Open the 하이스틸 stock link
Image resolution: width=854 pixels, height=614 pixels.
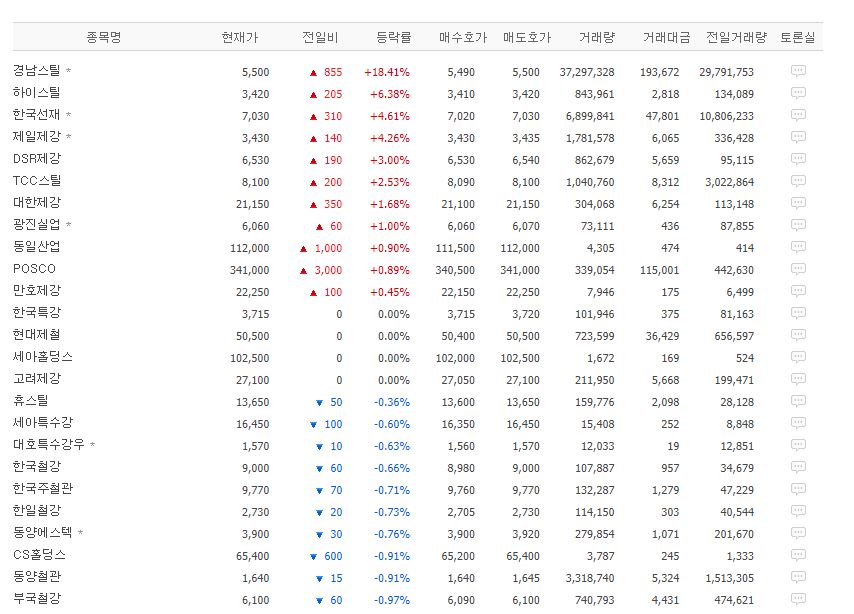pos(36,93)
